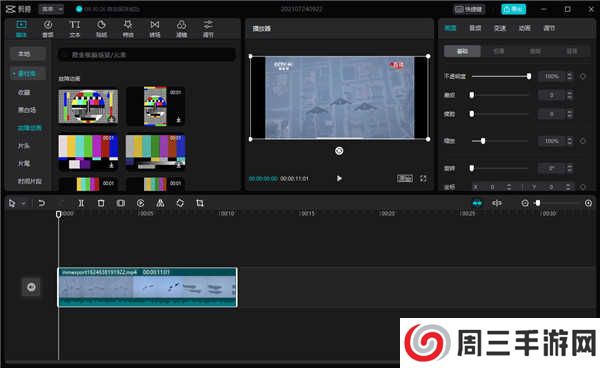This screenshot has width=600, height=368.
Task: Open the Black and white field category in the sidebar
Action: 27,110
